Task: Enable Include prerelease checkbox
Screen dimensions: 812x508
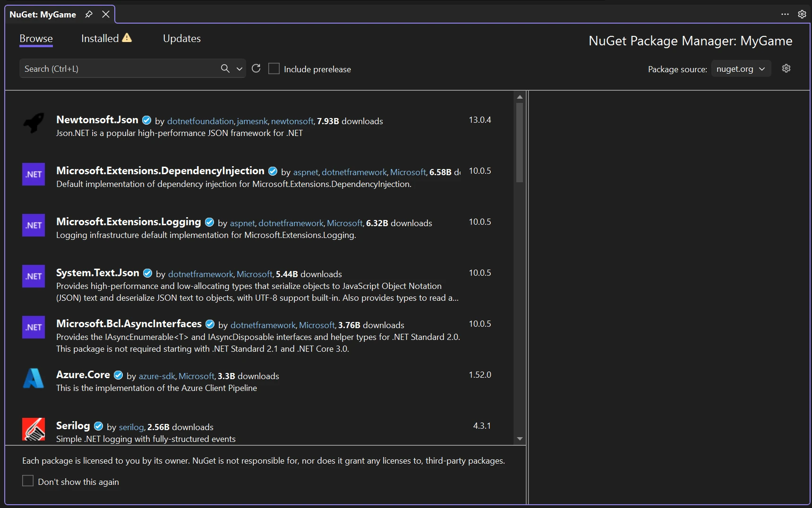Action: pyautogui.click(x=274, y=68)
